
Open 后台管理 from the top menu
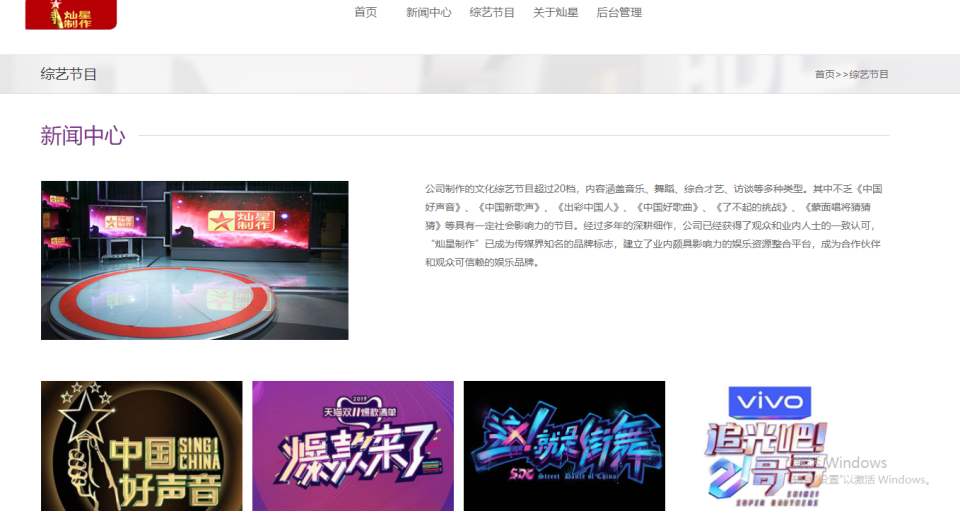(x=619, y=12)
